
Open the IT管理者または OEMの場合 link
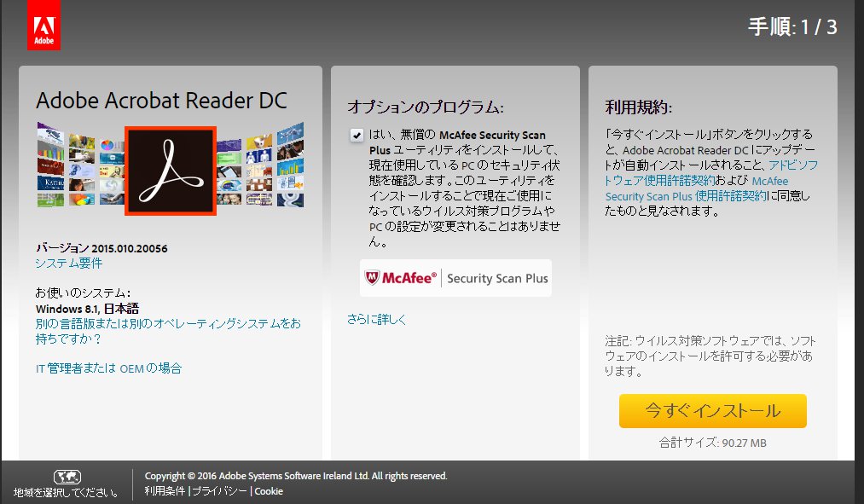click(108, 368)
